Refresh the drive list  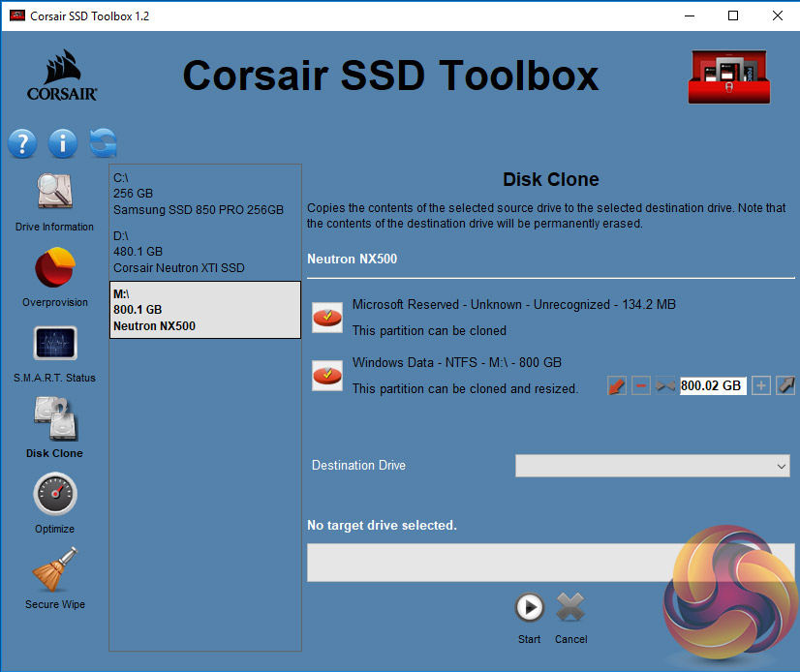click(103, 143)
